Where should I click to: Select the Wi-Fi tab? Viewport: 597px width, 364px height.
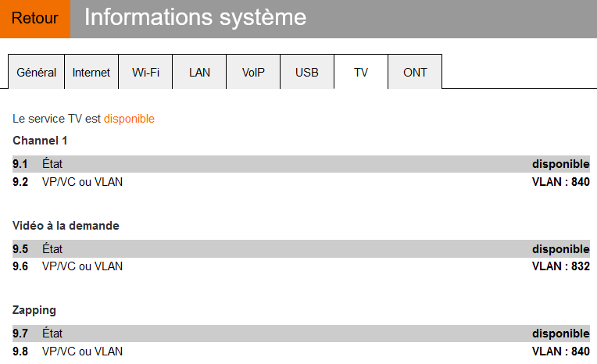145,72
